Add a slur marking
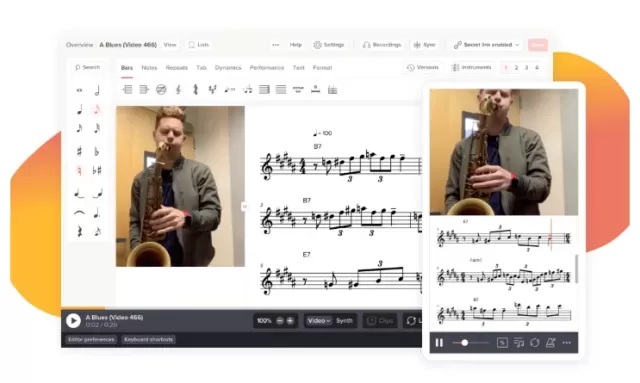640x383 pixels. pos(79,213)
